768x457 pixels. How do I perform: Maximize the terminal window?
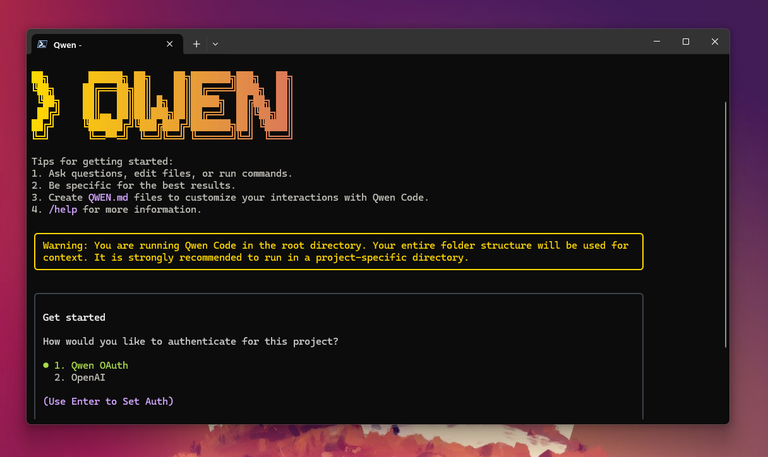[x=686, y=42]
